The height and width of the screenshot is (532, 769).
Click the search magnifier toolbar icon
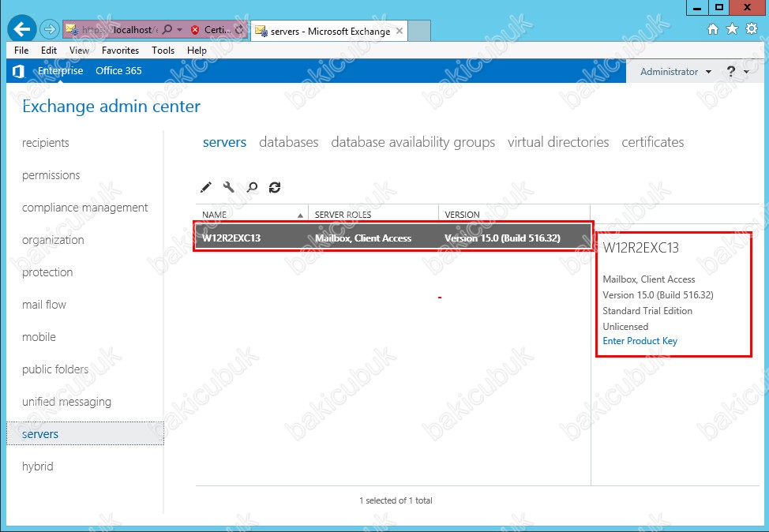tap(252, 187)
